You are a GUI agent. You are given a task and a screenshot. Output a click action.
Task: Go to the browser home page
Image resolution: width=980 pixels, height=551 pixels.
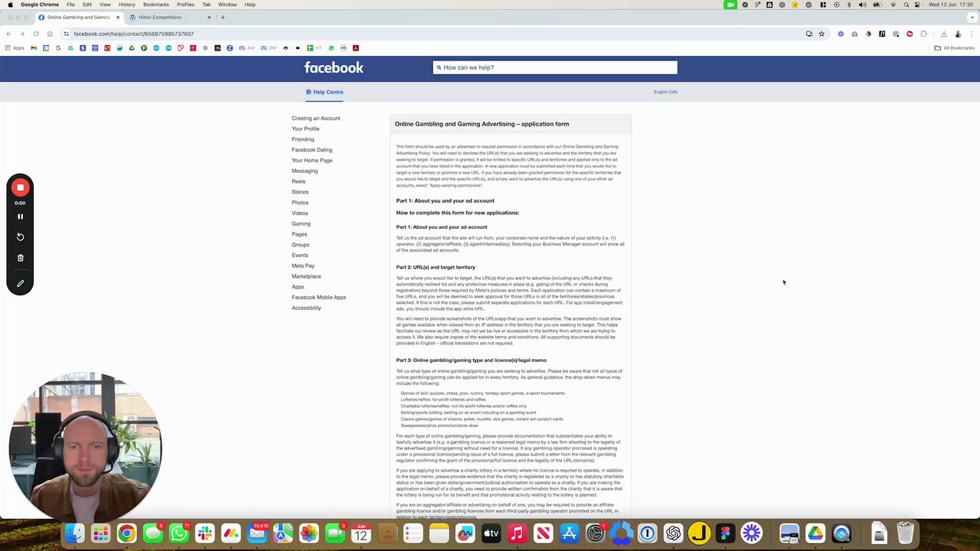click(x=50, y=34)
